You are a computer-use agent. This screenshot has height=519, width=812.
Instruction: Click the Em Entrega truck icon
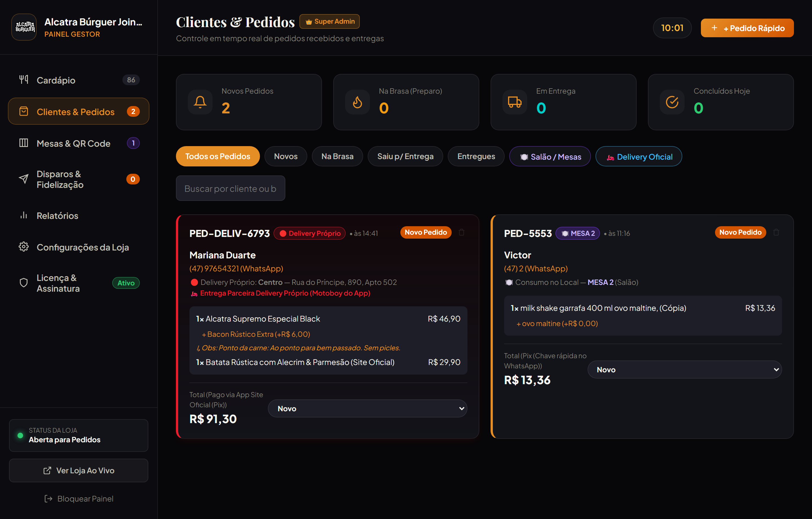pos(515,102)
